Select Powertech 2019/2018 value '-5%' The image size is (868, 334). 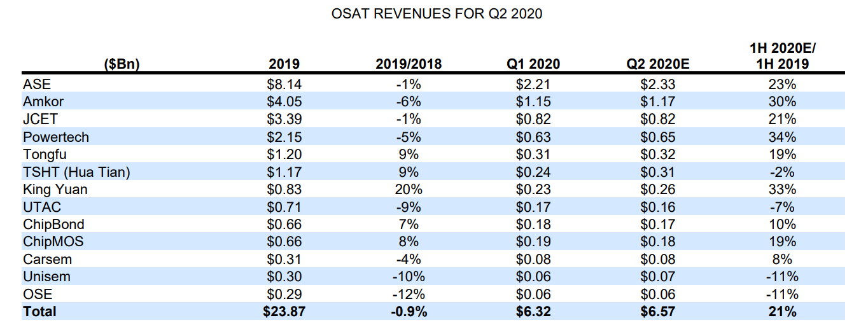[x=409, y=137]
